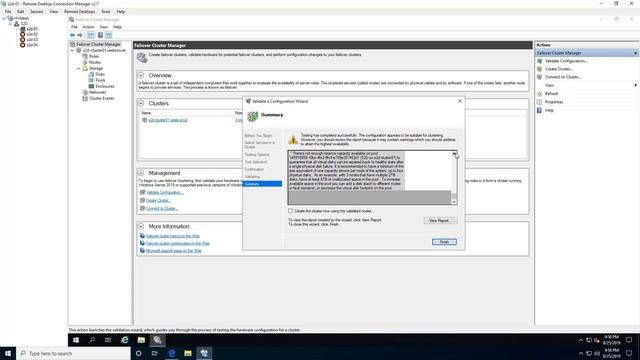Click Properties text in Actions pane
This screenshot has height=360, width=640.
pos(554,102)
